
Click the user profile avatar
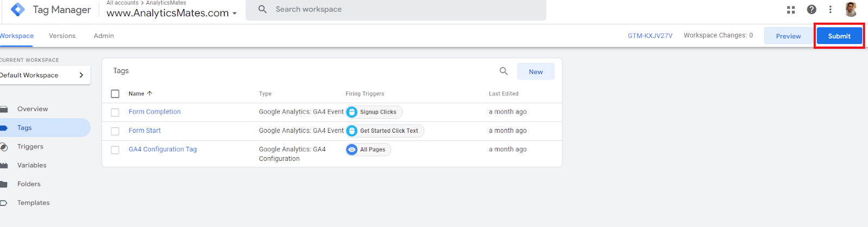[x=851, y=9]
